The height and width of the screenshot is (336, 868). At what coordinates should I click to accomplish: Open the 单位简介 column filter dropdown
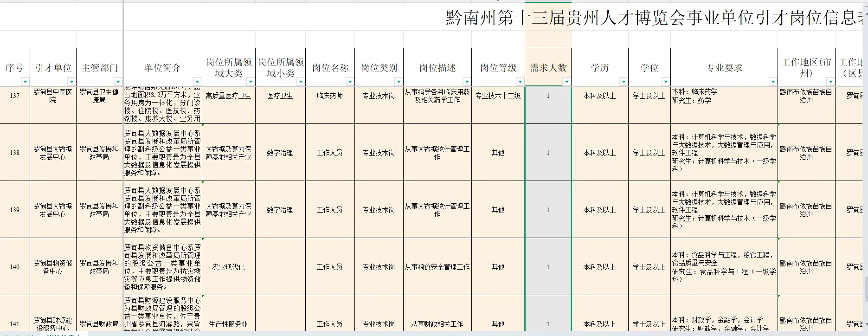tap(197, 82)
